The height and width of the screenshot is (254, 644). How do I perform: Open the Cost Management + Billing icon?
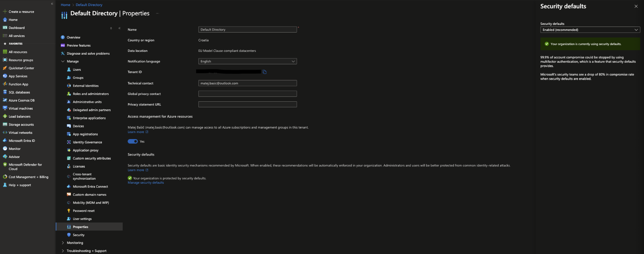pos(5,177)
